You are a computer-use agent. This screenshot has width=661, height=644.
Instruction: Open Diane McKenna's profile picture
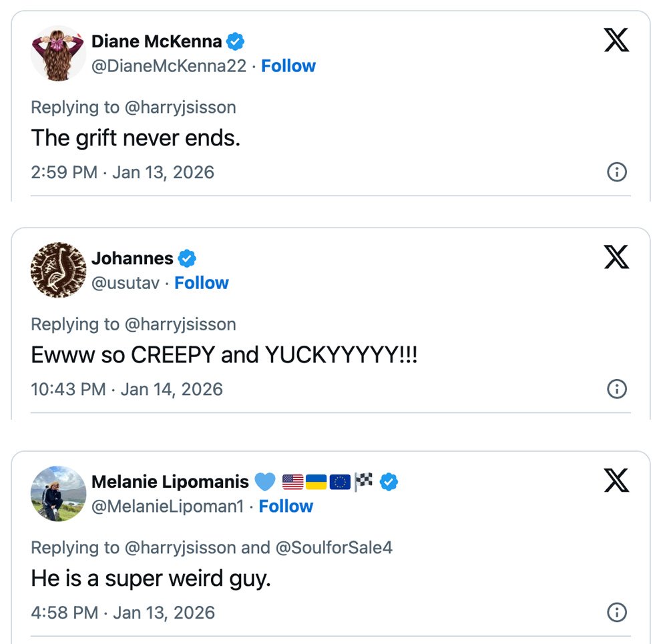tap(58, 53)
